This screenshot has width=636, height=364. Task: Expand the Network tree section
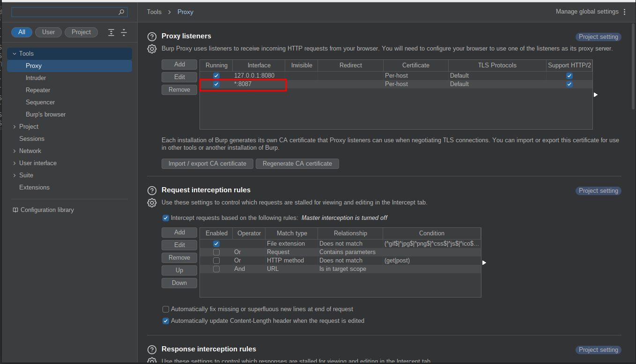pyautogui.click(x=15, y=151)
